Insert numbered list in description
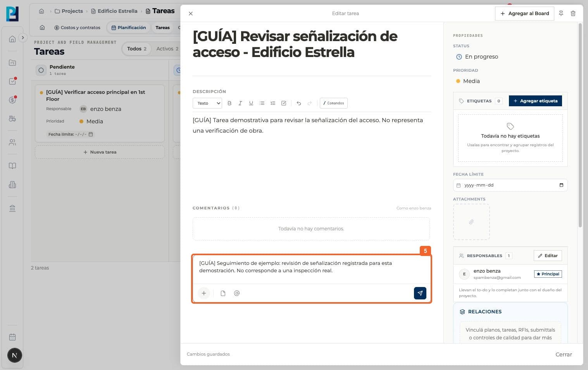This screenshot has width=588, height=370. pyautogui.click(x=273, y=103)
